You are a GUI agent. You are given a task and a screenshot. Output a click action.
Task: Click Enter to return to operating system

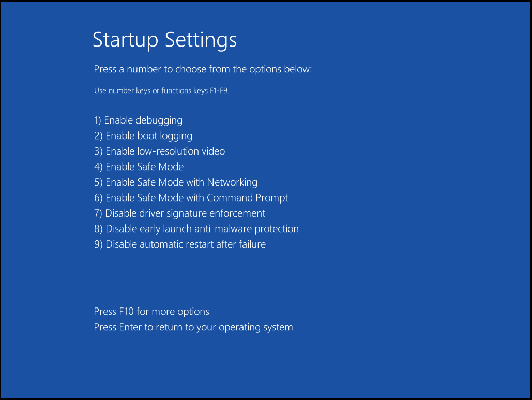(193, 328)
